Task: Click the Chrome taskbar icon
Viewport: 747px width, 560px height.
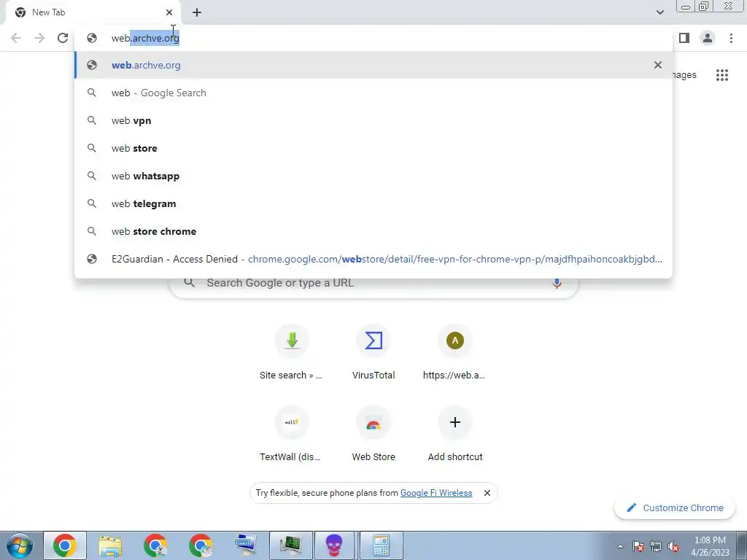Action: click(65, 545)
